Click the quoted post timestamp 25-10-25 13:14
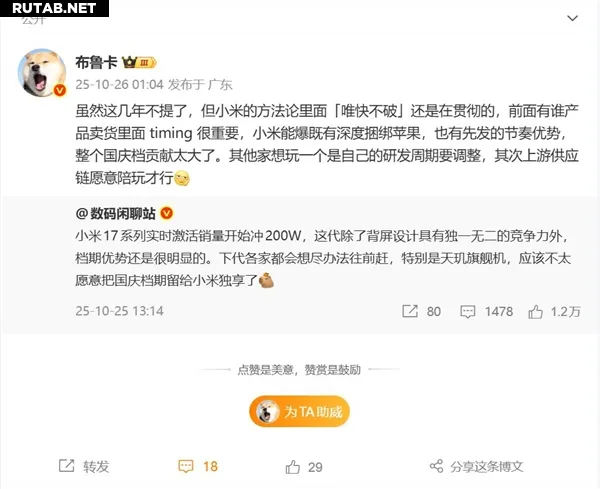Image resolution: width=600 pixels, height=489 pixels. tap(119, 311)
